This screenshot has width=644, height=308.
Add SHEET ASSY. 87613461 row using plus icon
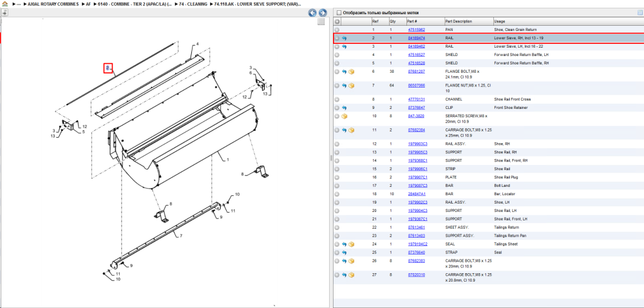(x=337, y=227)
